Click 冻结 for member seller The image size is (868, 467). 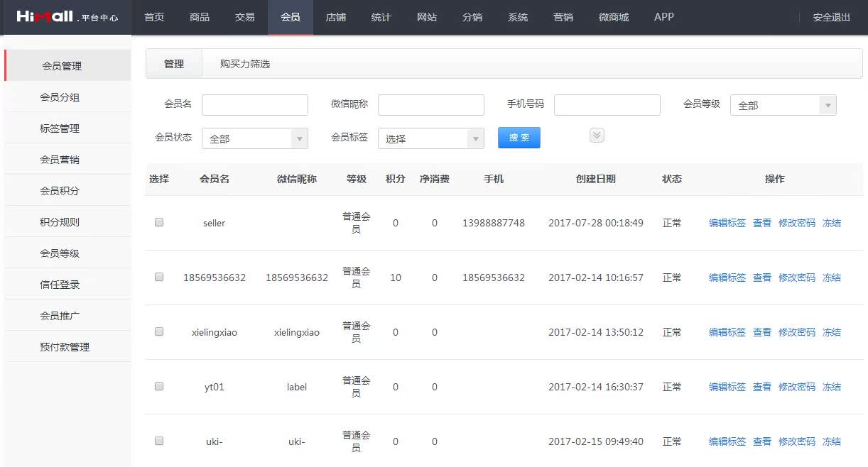[832, 223]
